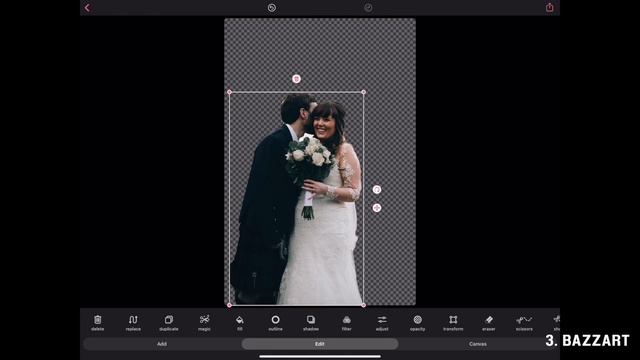Open the adjust sliders tool
The width and height of the screenshot is (640, 360).
(x=382, y=322)
